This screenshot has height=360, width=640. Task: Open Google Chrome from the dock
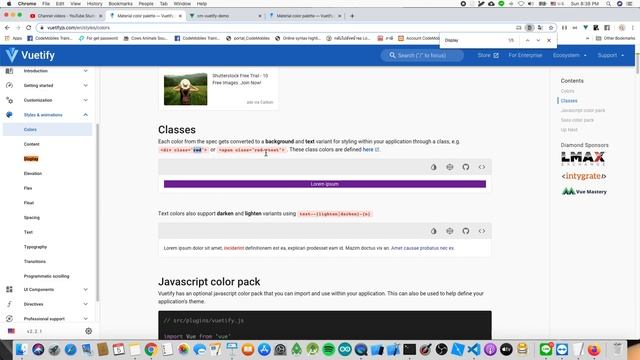tap(151, 349)
